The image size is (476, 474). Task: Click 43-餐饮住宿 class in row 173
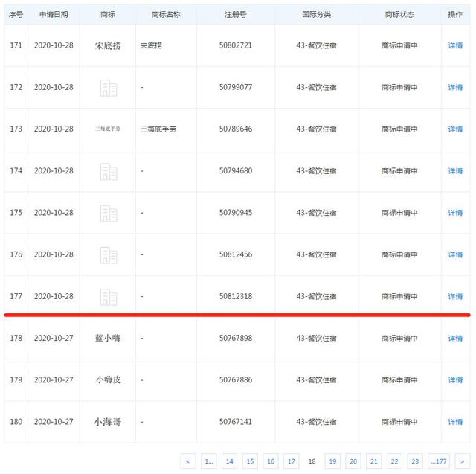317,129
